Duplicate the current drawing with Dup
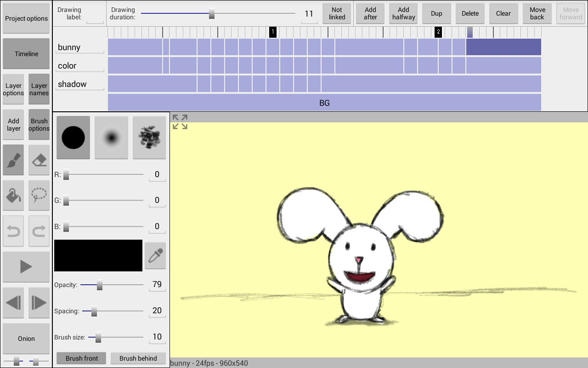588x368 pixels. [436, 13]
